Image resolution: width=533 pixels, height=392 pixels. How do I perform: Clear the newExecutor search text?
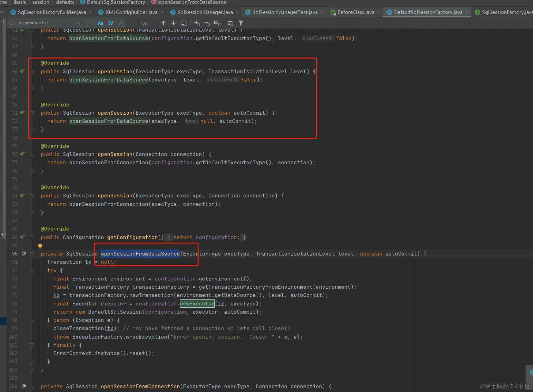click(78, 23)
